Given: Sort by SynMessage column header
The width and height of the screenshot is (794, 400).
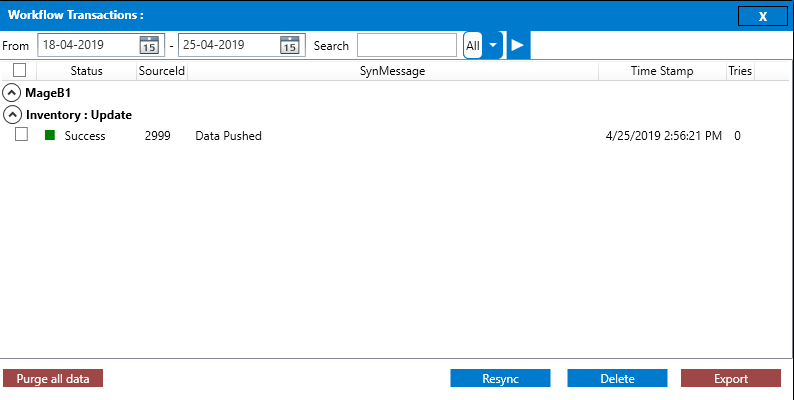Looking at the screenshot, I should [392, 71].
